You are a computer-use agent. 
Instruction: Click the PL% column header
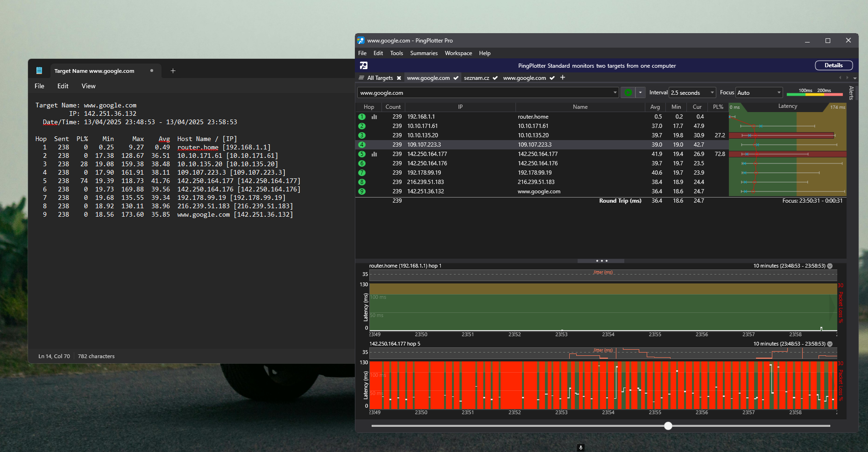point(718,107)
